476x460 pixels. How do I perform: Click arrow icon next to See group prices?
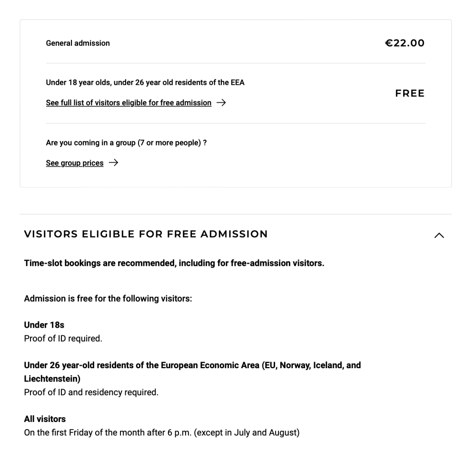113,163
